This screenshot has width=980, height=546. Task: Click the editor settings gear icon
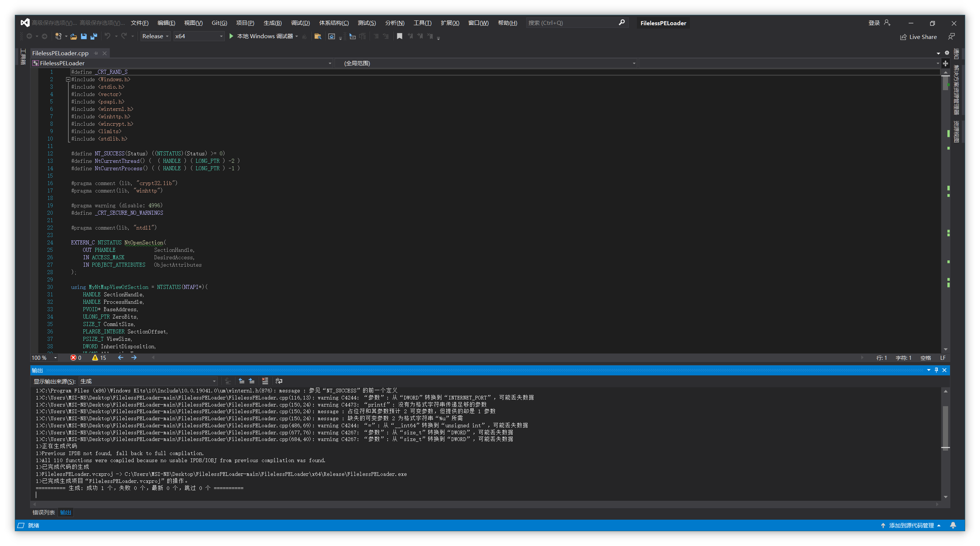coord(947,53)
